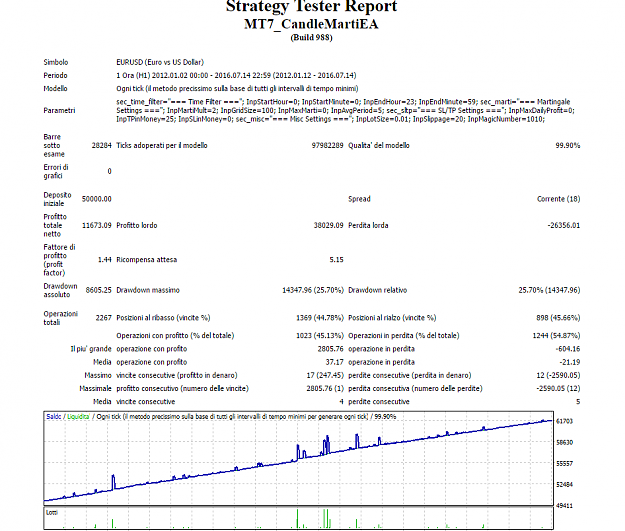Select Drawdown relativo value 25.70% (14347.96)
Screen dimensions: 625x531
point(549,290)
